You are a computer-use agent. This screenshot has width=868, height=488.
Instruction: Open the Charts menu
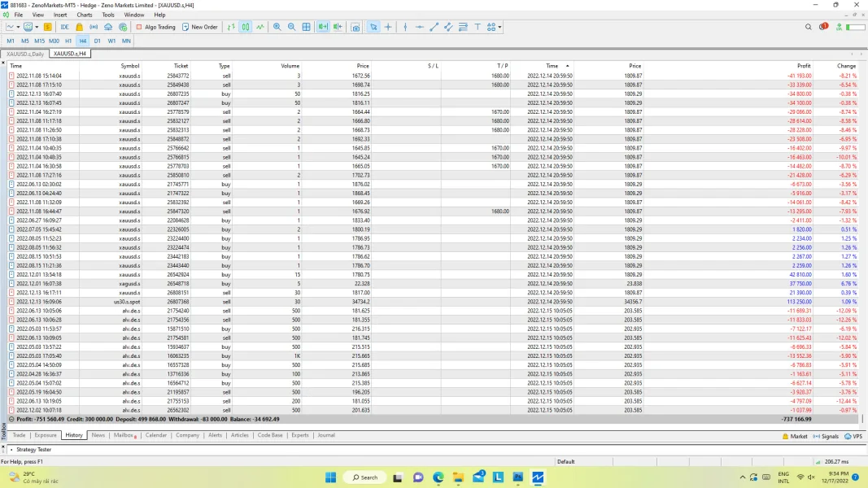click(84, 15)
